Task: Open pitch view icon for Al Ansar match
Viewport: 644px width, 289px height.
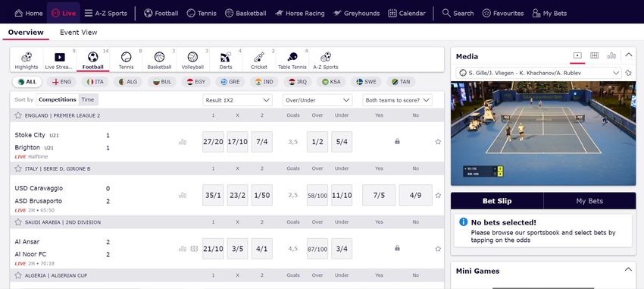Action: (194, 249)
